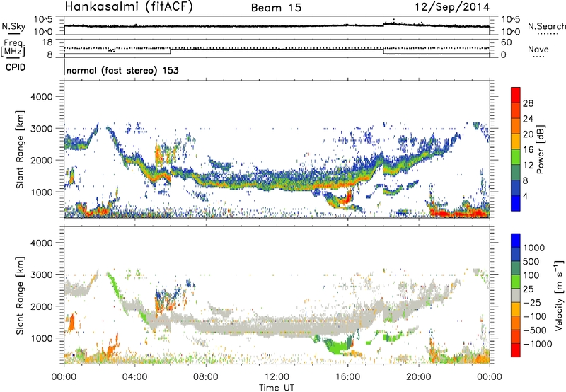Screen dimensions: 566x392
Task: Click the "28" tick on Power colorbar
Action: coord(528,103)
